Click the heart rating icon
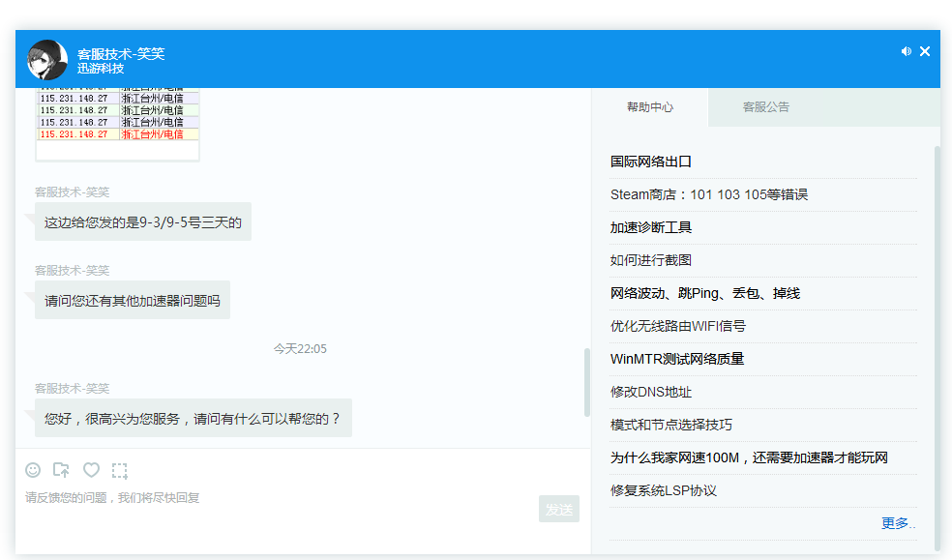The height and width of the screenshot is (560, 952). (x=91, y=470)
